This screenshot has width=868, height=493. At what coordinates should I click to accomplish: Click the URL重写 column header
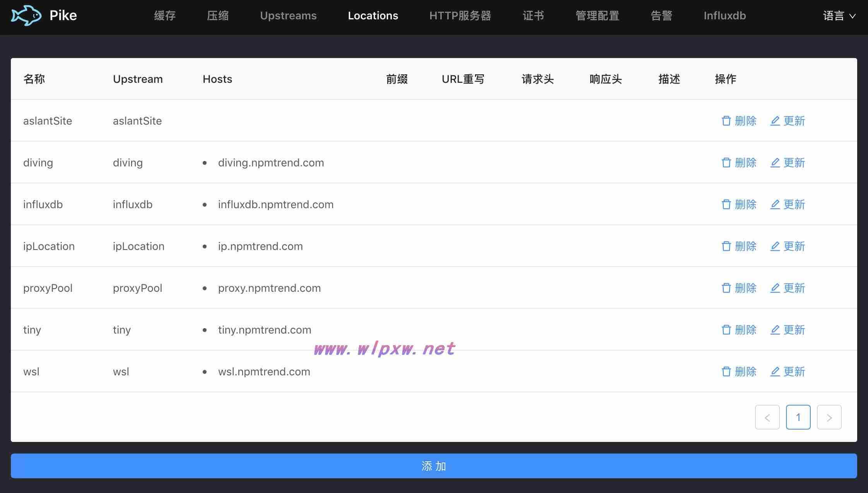[463, 79]
